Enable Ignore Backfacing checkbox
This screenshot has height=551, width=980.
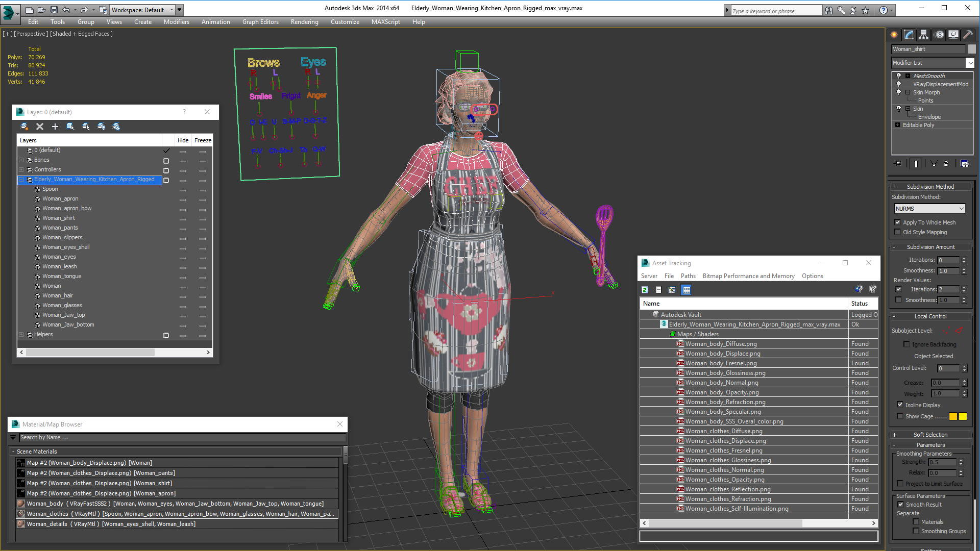pyautogui.click(x=907, y=344)
